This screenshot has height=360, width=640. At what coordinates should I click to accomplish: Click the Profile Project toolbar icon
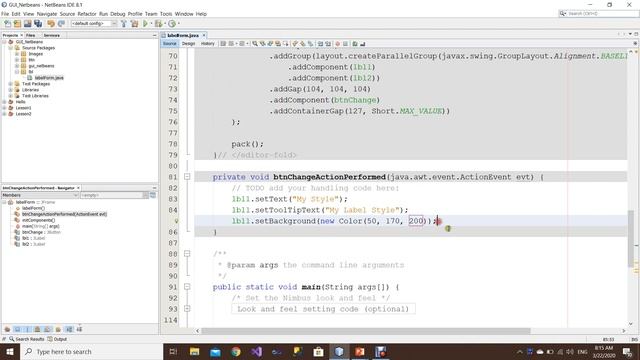click(172, 24)
